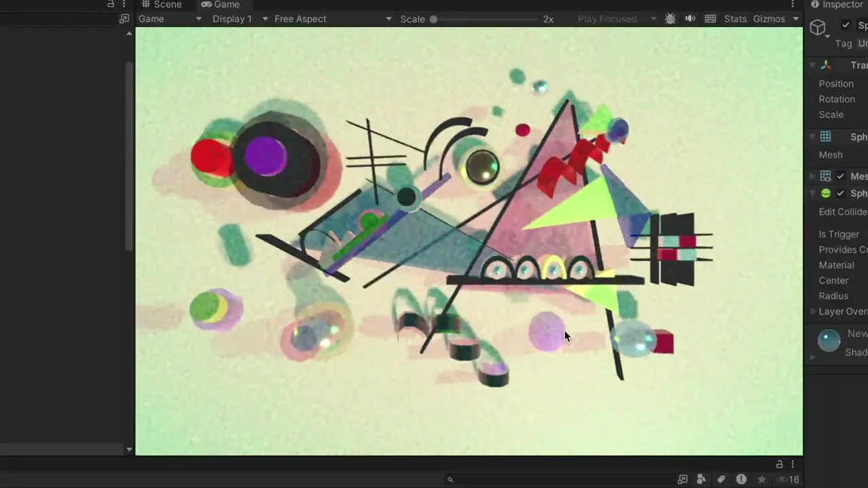
Task: Toggle hidden packages eye icon showing 16
Action: [x=787, y=480]
